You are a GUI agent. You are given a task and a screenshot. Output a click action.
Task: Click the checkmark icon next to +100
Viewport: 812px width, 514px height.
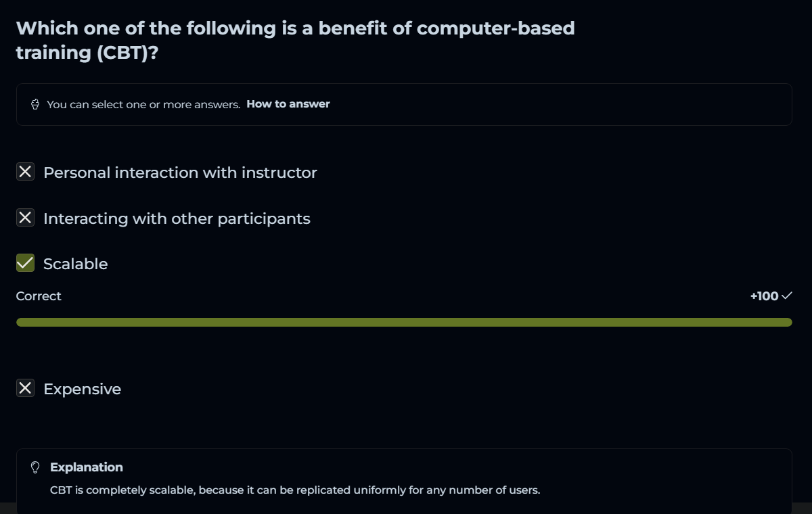(x=786, y=296)
